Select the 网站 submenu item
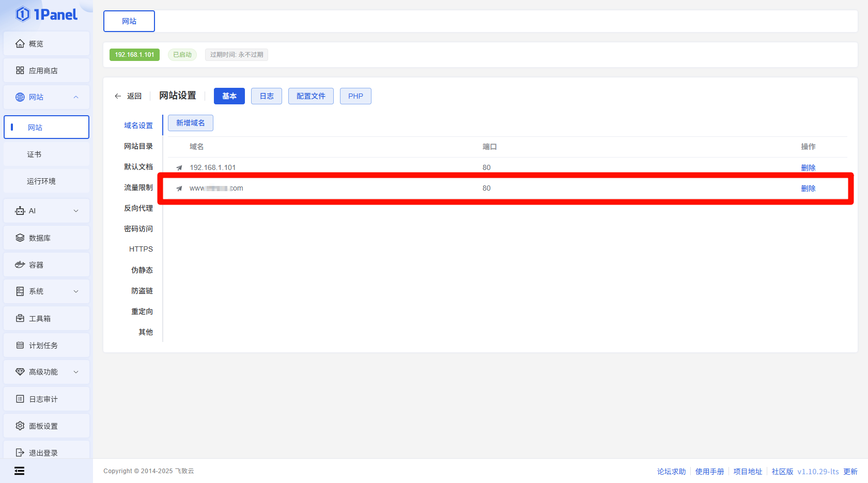 [x=47, y=127]
